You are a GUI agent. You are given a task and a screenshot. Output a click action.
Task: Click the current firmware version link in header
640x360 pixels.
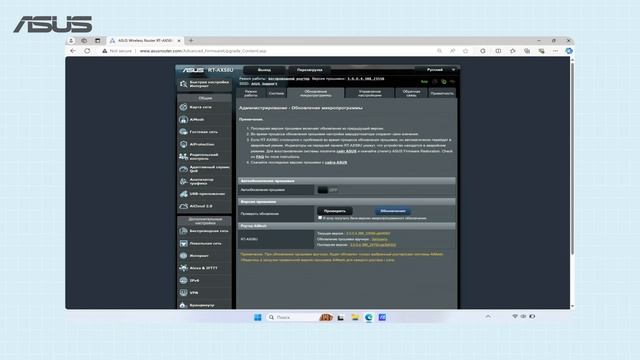pyautogui.click(x=366, y=79)
